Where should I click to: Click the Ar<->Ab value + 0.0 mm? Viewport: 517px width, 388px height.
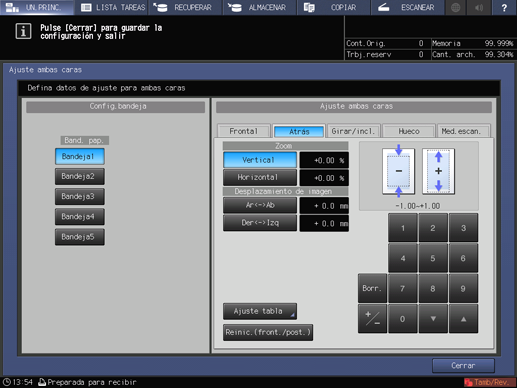[x=324, y=205]
